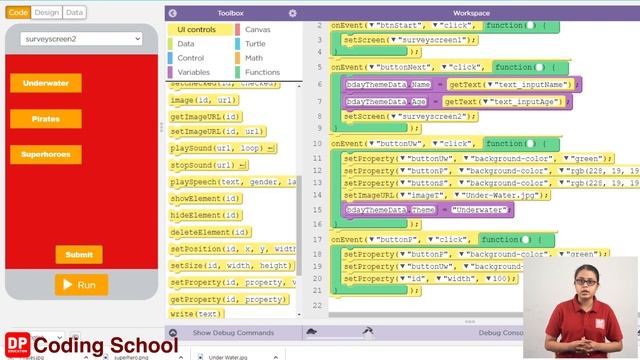
Task: Open "buttonNext" id dropdown on line 5
Action: [x=372, y=67]
